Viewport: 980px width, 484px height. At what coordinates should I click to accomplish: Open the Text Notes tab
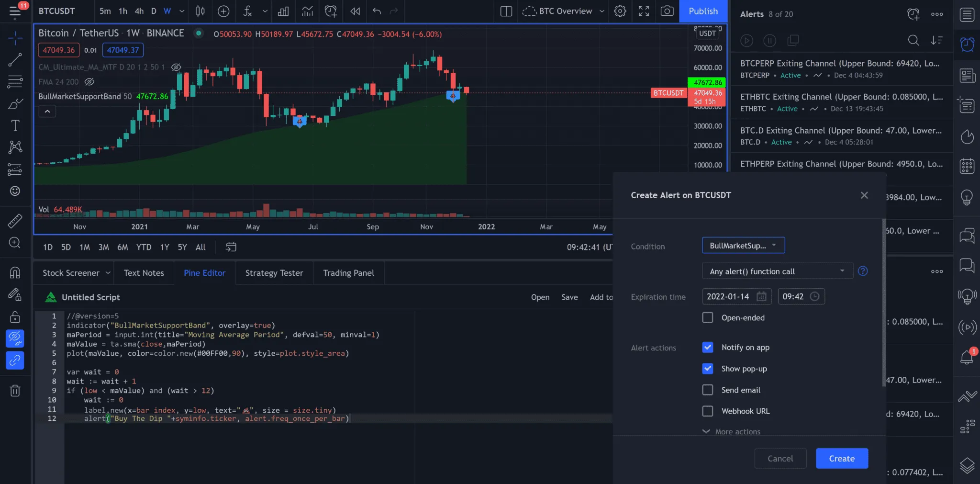144,272
